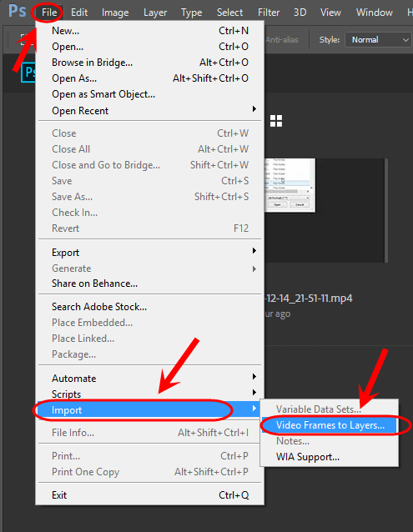Choose Variable Data Sets...
Image resolution: width=413 pixels, height=532 pixels.
[330, 409]
